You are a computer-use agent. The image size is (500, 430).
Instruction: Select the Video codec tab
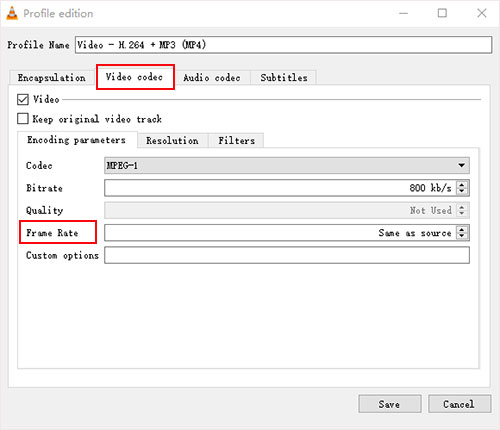coord(134,77)
